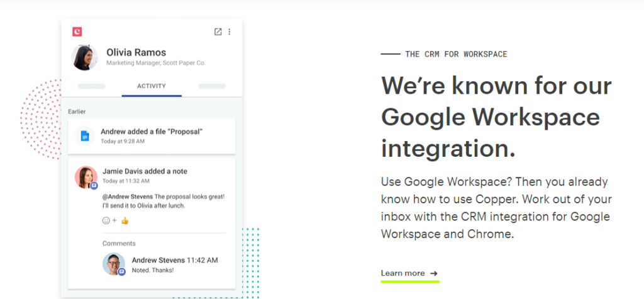
Task: Click the Earlier section label
Action: [77, 111]
